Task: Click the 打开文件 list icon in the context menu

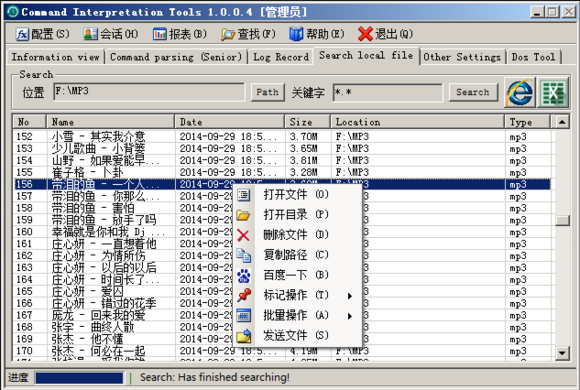Action: click(243, 195)
